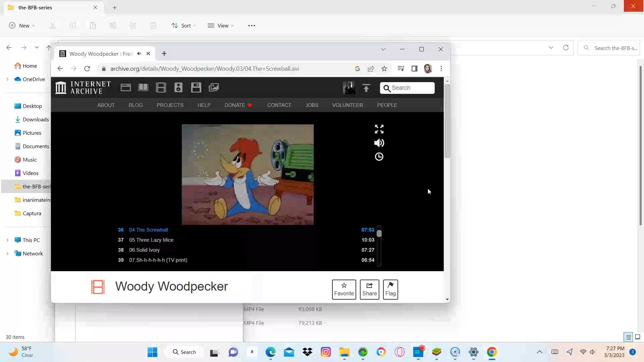Open the Internet Archive web section icon
The height and width of the screenshot is (362, 644).
coord(126,88)
